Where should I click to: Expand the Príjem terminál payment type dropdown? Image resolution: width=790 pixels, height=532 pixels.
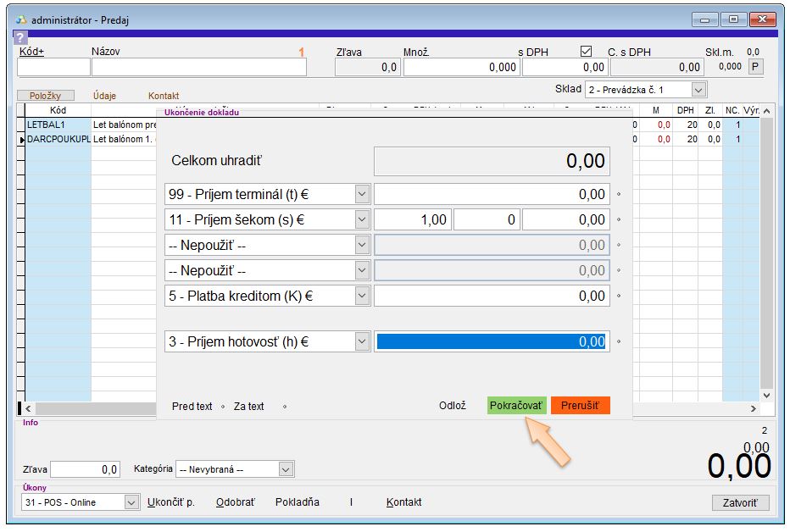coord(362,195)
